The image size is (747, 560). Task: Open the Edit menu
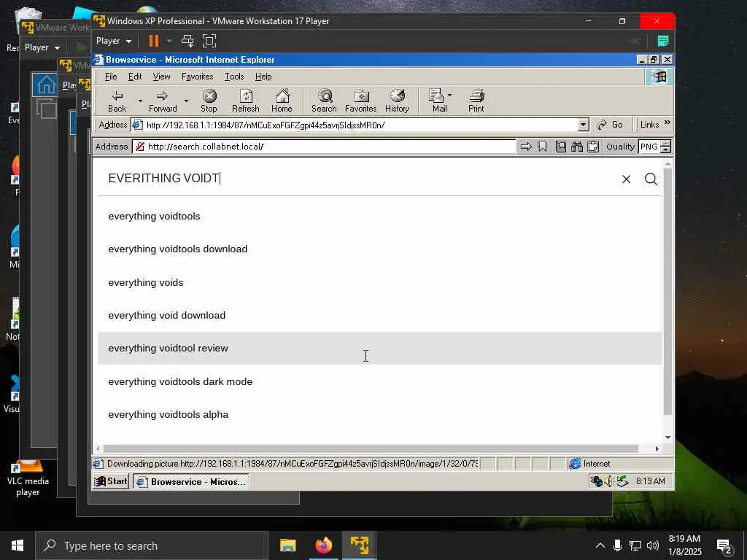coord(135,77)
